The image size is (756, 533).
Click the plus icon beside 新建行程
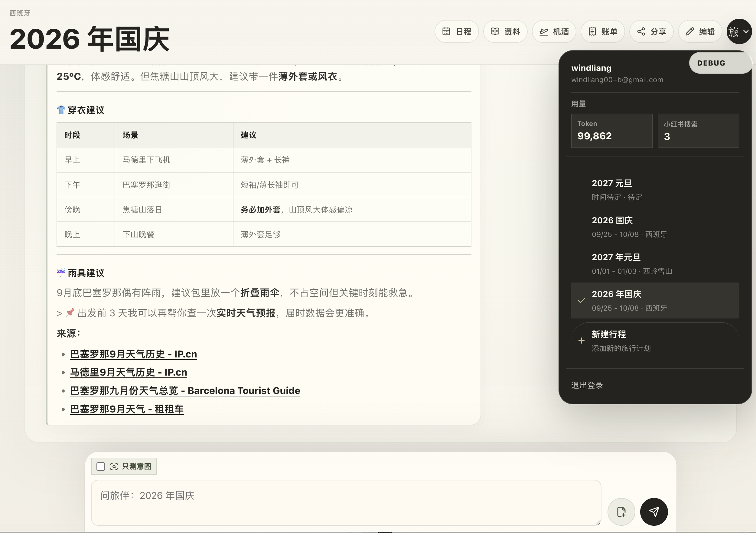pos(582,341)
